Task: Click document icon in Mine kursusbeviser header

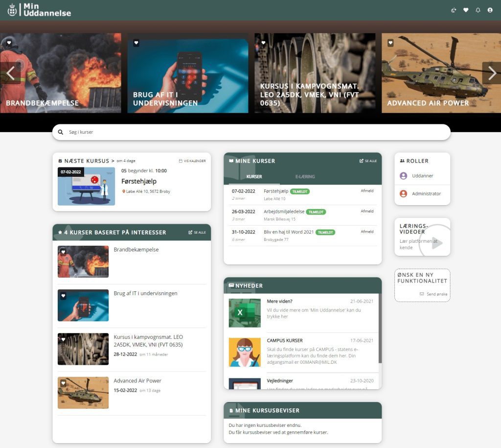Action: [x=231, y=411]
